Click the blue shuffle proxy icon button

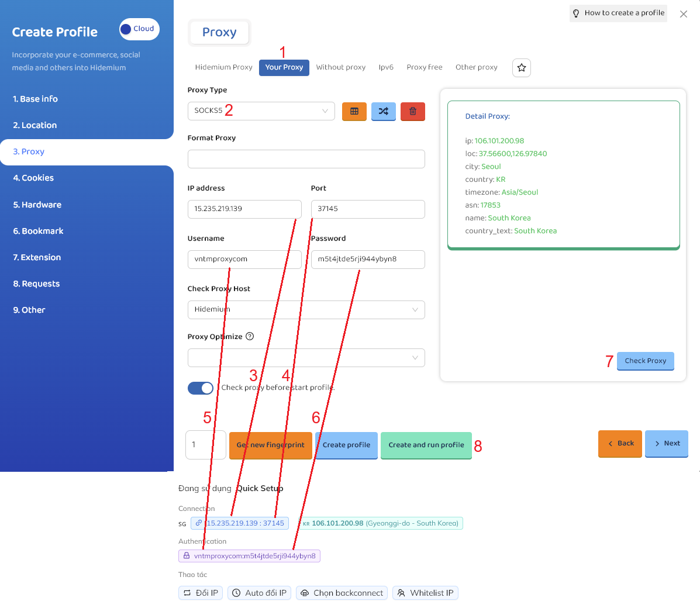(x=383, y=111)
